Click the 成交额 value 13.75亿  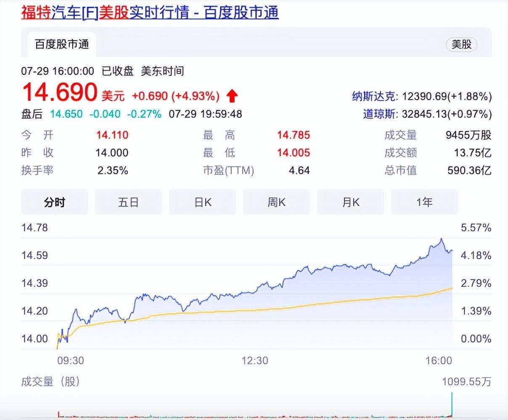(x=472, y=153)
